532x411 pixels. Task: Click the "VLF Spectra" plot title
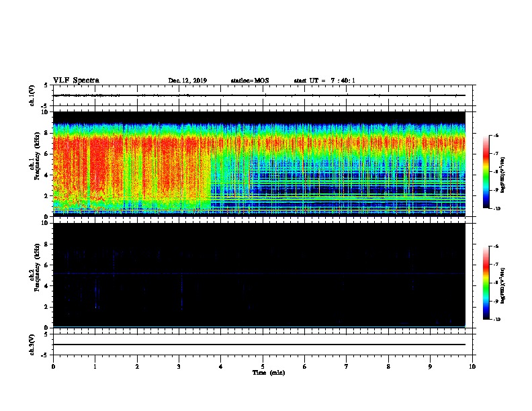pyautogui.click(x=76, y=81)
